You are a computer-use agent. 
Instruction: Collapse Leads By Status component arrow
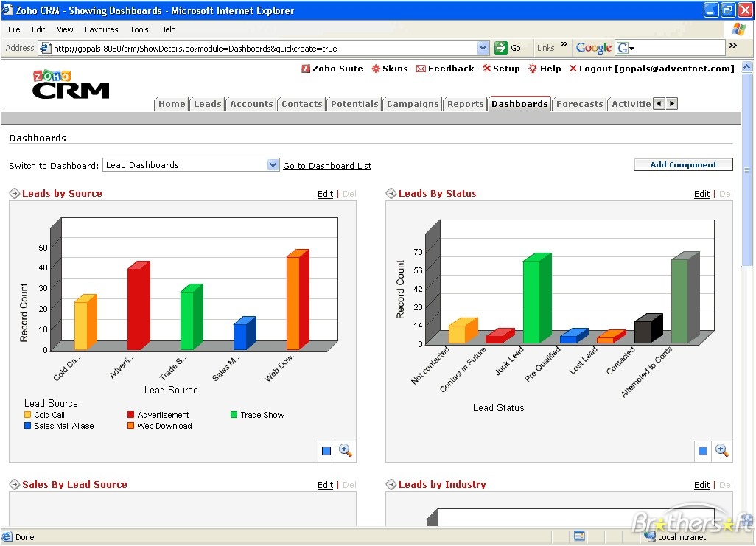pyautogui.click(x=391, y=193)
